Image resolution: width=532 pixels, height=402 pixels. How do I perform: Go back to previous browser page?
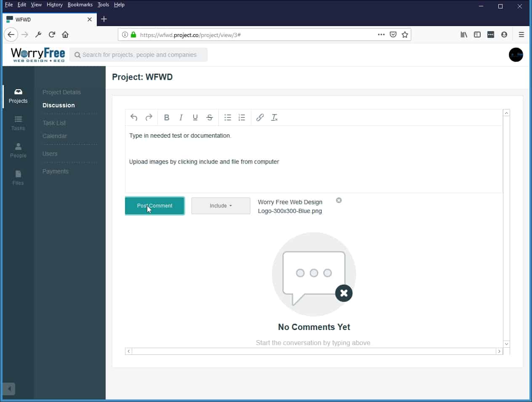[x=11, y=35]
